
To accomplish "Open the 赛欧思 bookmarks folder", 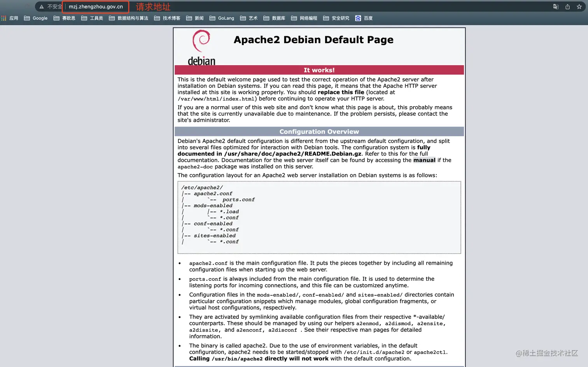I will coord(64,18).
